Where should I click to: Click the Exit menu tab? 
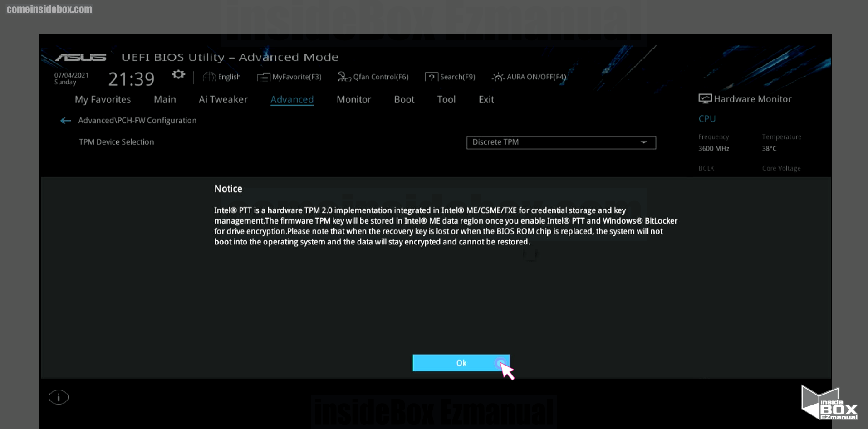486,100
